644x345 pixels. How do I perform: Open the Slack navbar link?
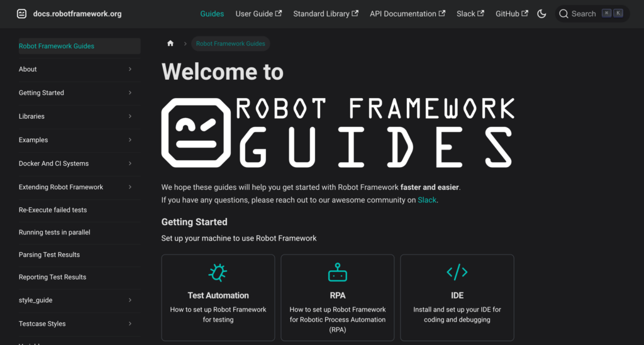tap(470, 14)
